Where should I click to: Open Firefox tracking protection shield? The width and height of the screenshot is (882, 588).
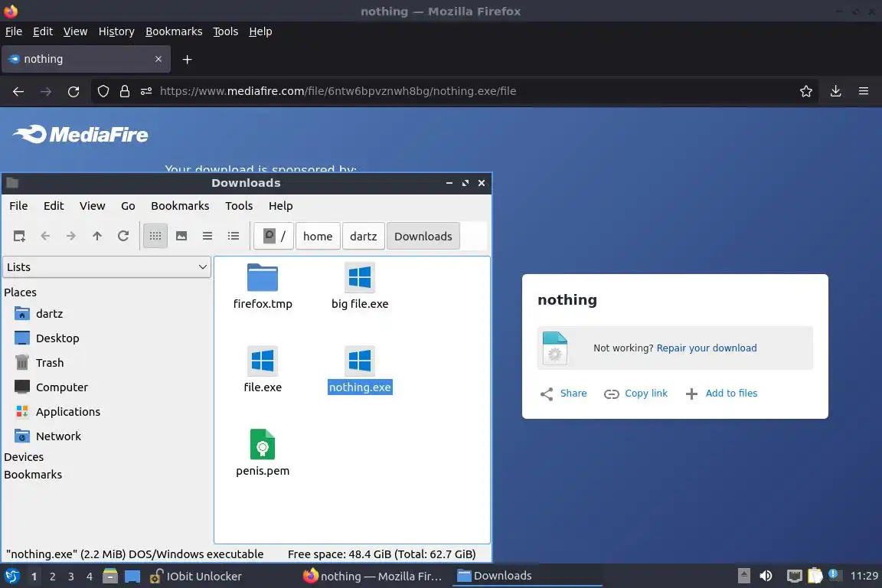(x=103, y=91)
